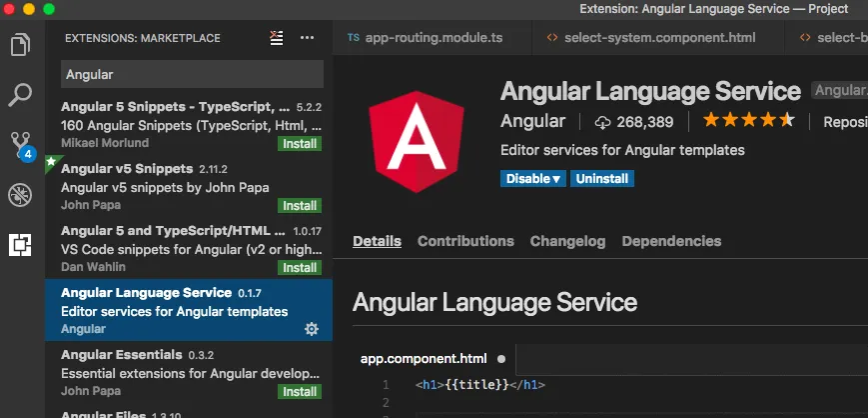Open the Debug view icon
Image resolution: width=868 pixels, height=418 pixels.
click(21, 195)
